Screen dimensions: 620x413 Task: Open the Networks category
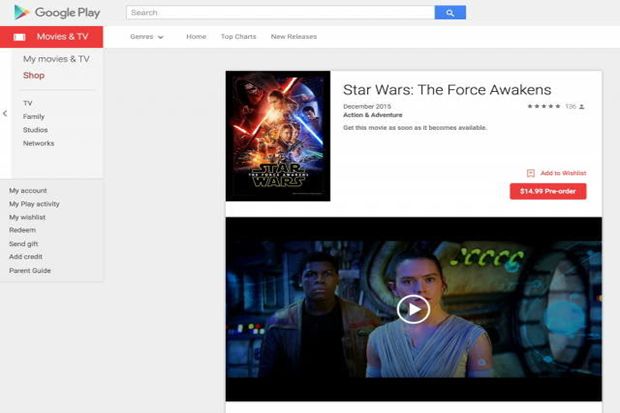[x=38, y=143]
